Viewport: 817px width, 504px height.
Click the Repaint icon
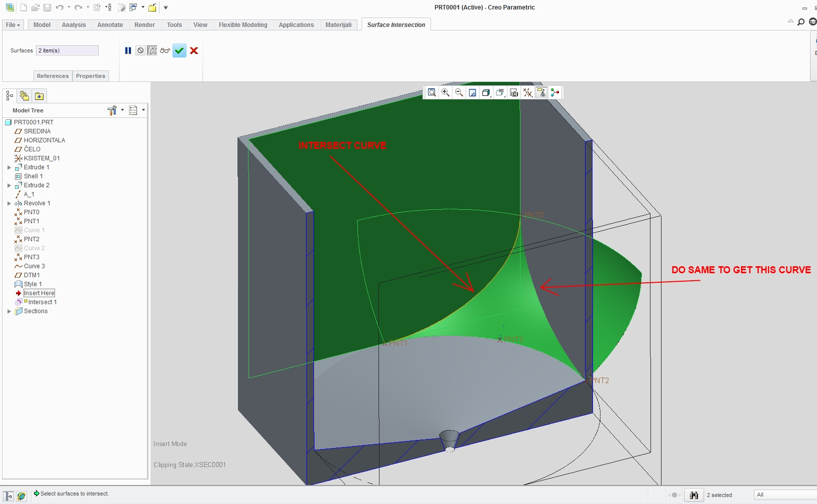coord(472,92)
